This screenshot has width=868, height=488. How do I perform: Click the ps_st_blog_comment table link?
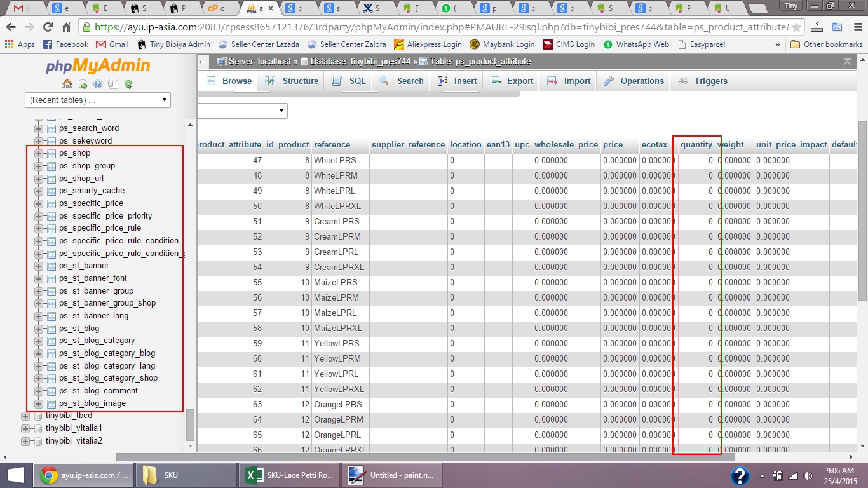coord(98,391)
